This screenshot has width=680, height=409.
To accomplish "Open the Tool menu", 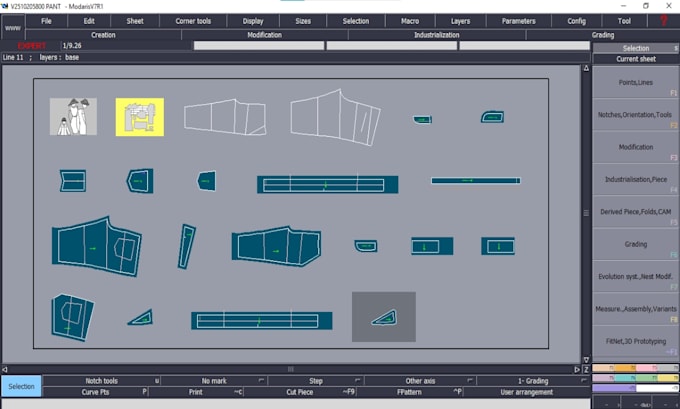I will [x=624, y=21].
